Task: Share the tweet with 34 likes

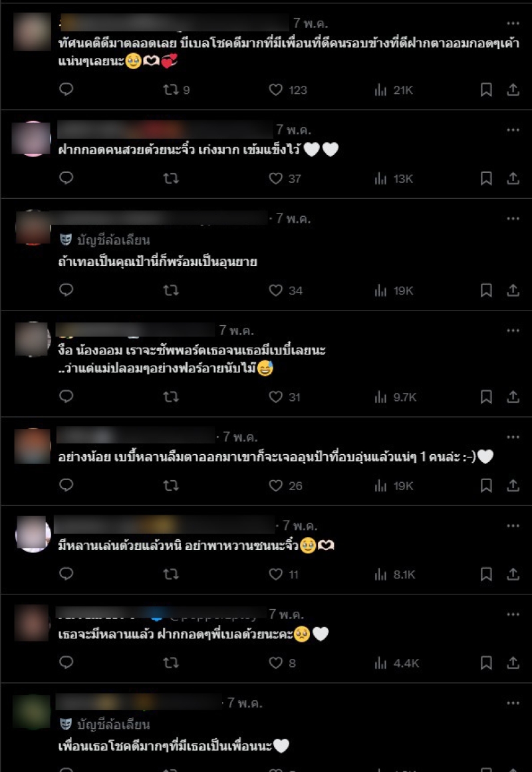Action: click(513, 290)
